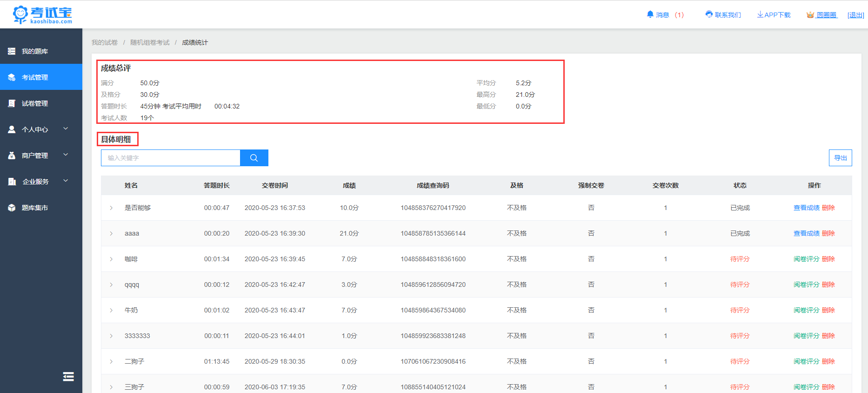Click 查看成绩 for aaaa
Screen dimensions: 868x393
(x=807, y=233)
